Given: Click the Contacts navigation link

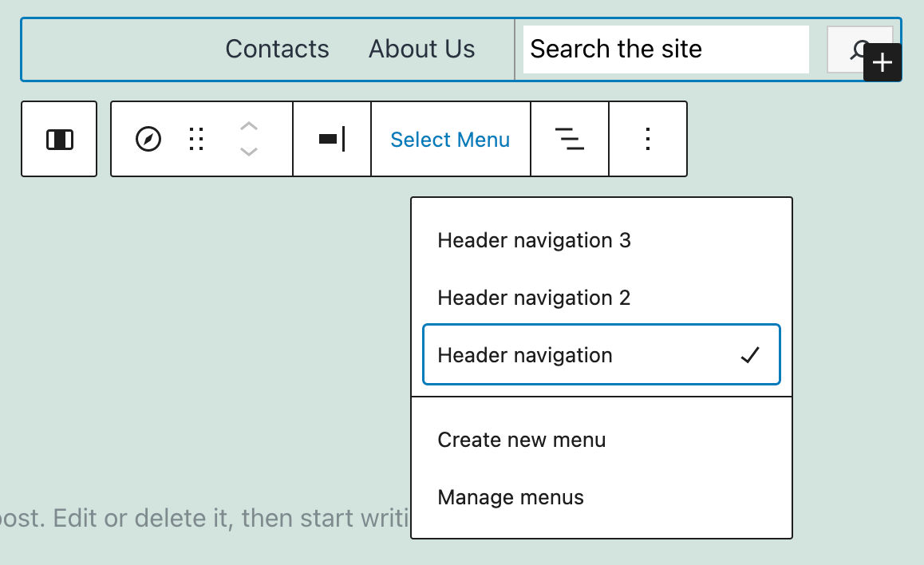Looking at the screenshot, I should (x=277, y=49).
